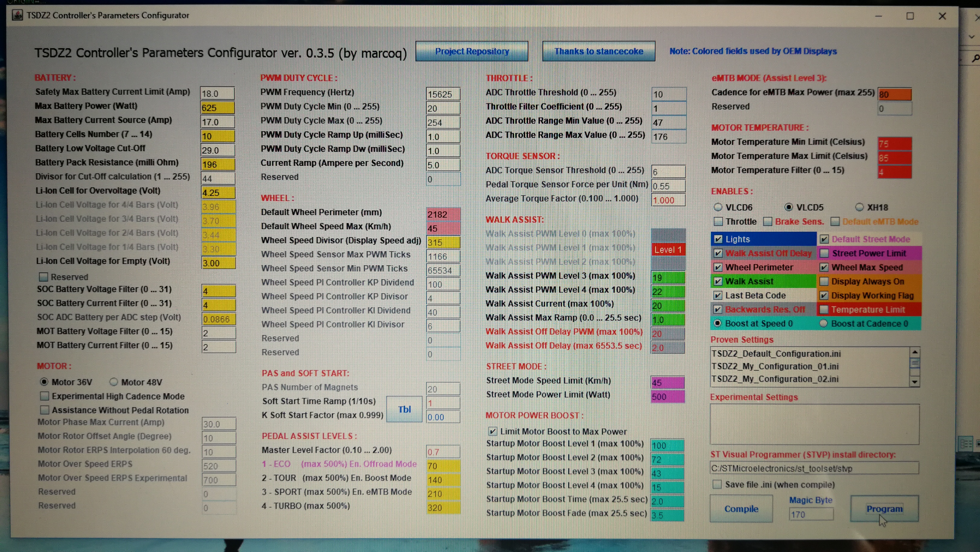Click the Magic Byte input field
The width and height of the screenshot is (980, 552).
(811, 514)
